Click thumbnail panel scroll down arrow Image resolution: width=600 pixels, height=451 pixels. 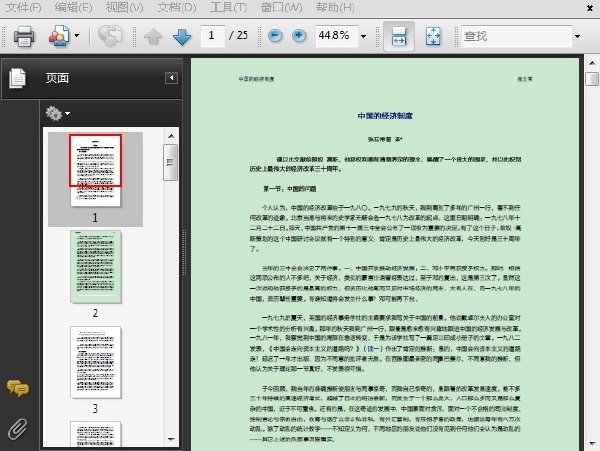pyautogui.click(x=171, y=439)
